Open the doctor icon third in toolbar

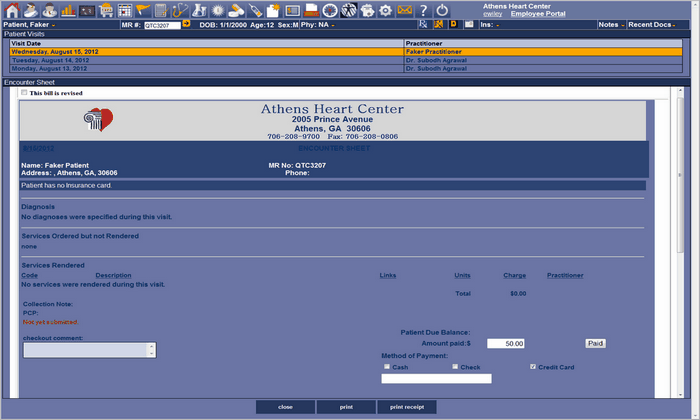[49, 10]
